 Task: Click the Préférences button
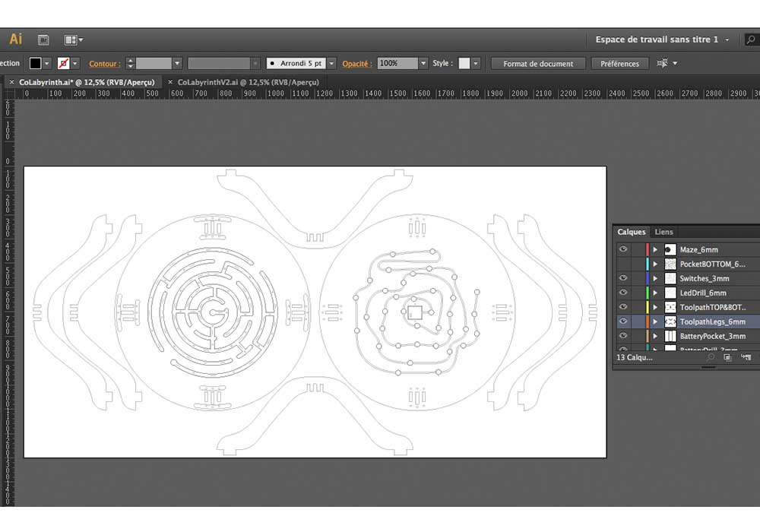point(619,64)
